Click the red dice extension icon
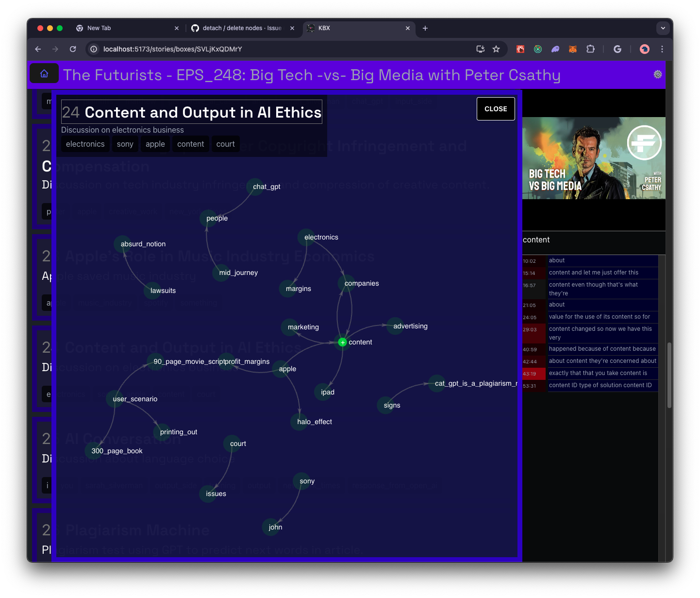Screen dimensions: 700x598 520,49
